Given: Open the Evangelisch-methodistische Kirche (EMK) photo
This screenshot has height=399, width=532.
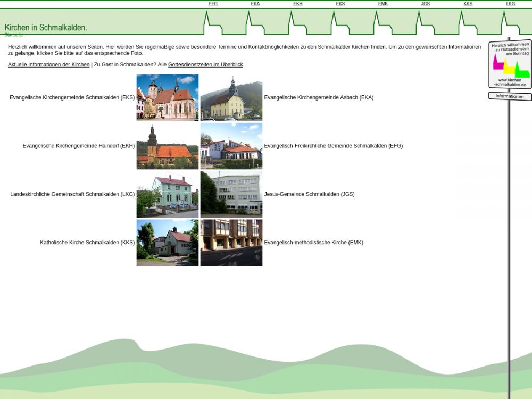Looking at the screenshot, I should (x=231, y=243).
